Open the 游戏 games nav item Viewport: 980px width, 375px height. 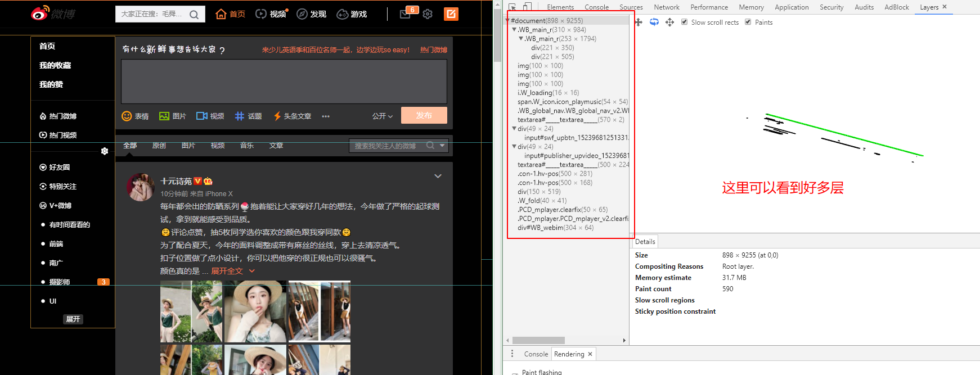click(x=352, y=14)
